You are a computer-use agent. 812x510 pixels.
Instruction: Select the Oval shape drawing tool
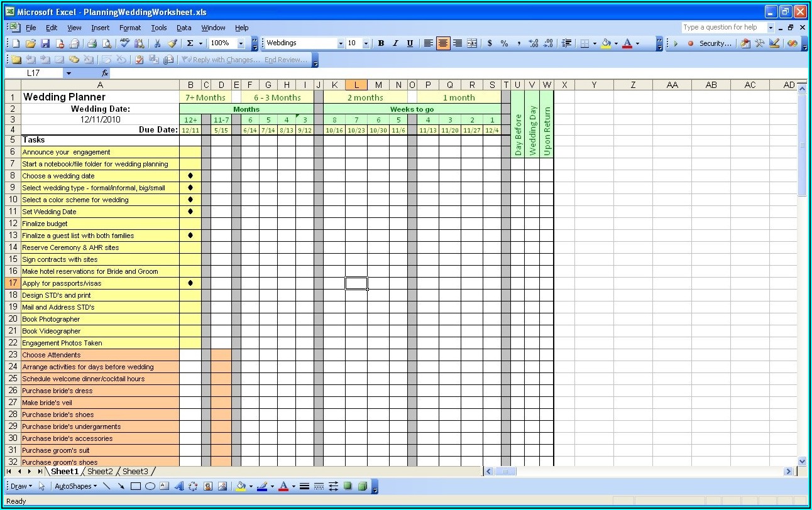point(150,486)
